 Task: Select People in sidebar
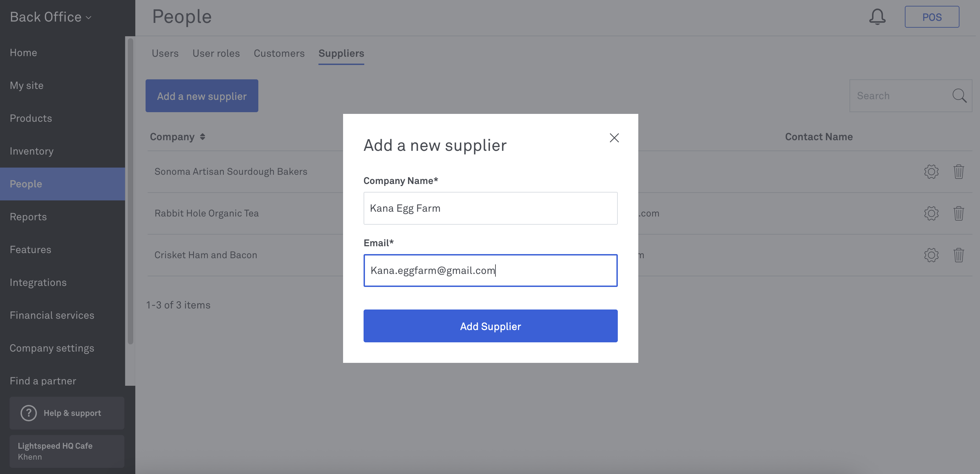pyautogui.click(x=63, y=184)
